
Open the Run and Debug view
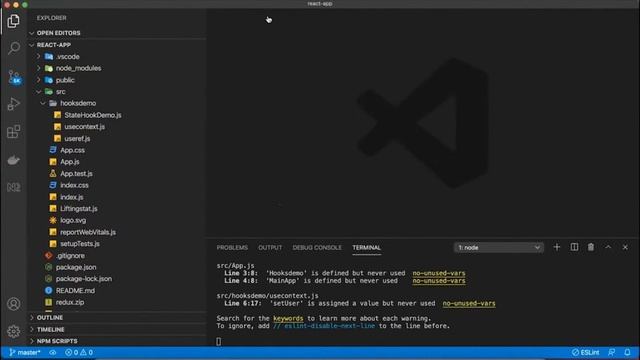click(x=13, y=104)
